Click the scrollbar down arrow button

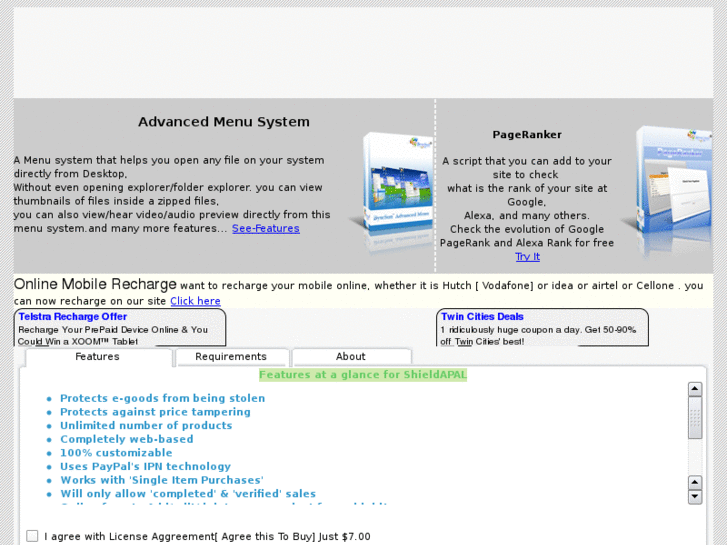[x=695, y=497]
